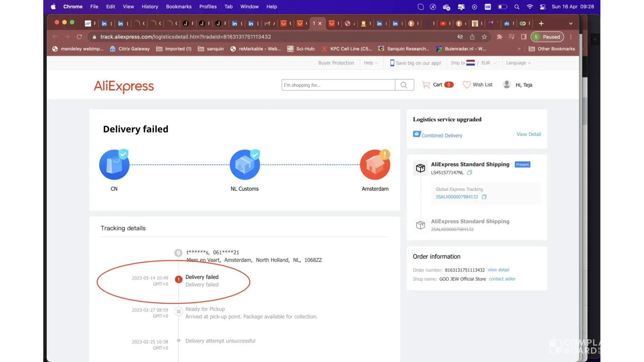Click View Detail for Combined Delivery

pos(528,134)
